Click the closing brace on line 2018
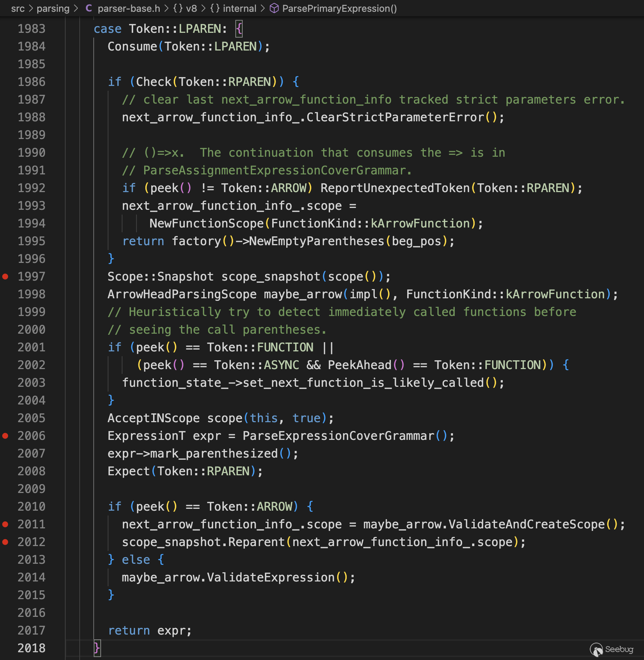The width and height of the screenshot is (644, 660). pos(97,648)
